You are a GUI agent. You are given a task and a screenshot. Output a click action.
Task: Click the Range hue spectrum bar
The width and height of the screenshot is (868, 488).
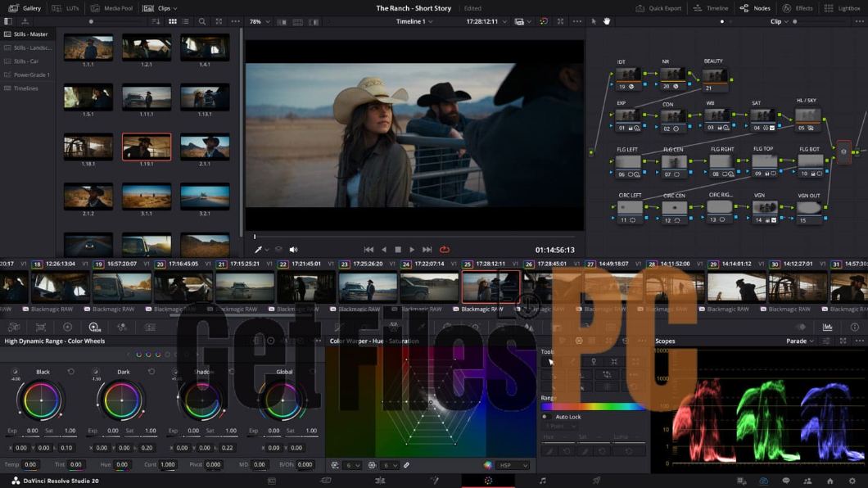pos(593,407)
